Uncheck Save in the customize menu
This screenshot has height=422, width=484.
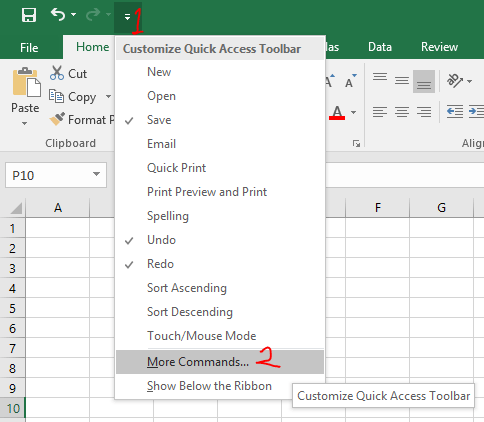click(x=220, y=120)
